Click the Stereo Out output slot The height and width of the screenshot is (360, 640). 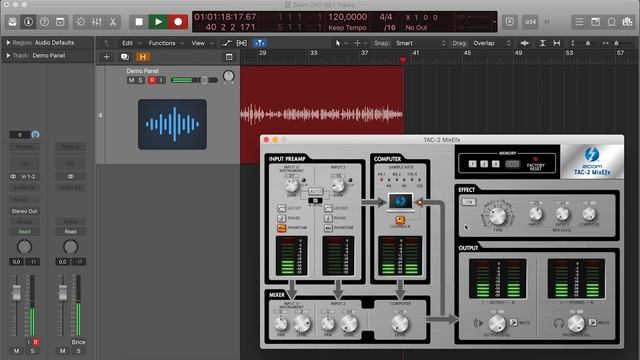24,211
